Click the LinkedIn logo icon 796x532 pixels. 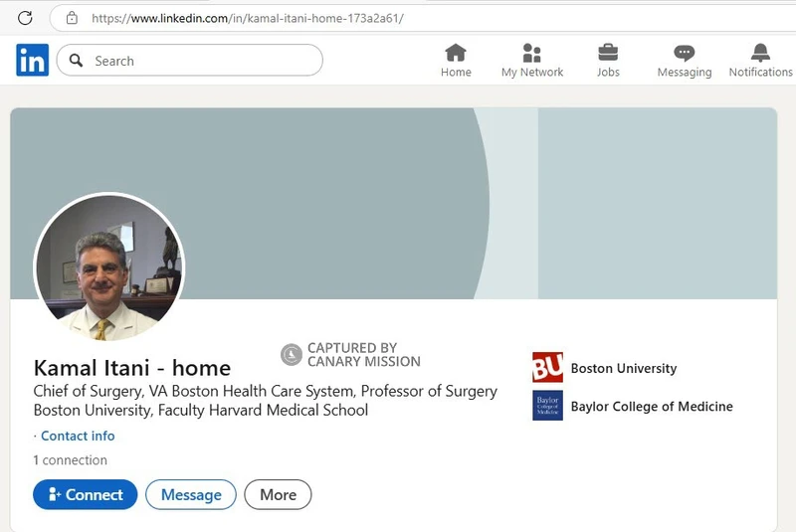point(32,61)
